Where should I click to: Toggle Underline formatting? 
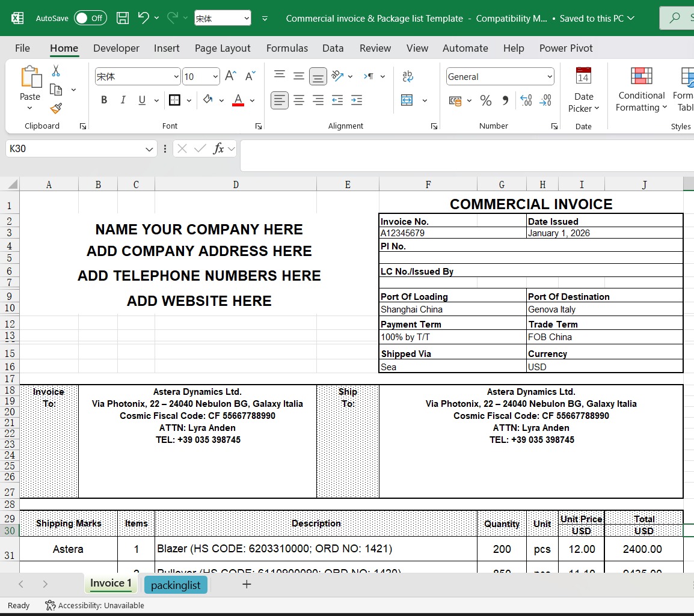(140, 100)
